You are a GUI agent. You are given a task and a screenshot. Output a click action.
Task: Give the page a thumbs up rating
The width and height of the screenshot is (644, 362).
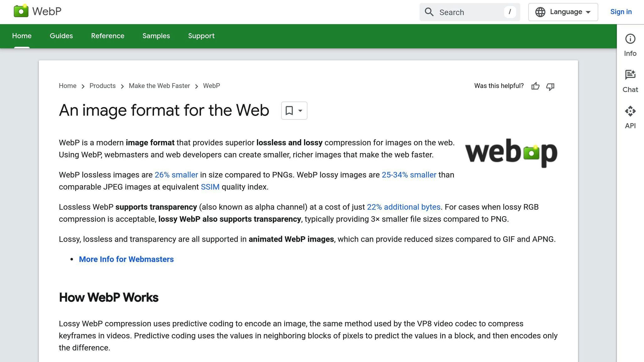tap(536, 86)
